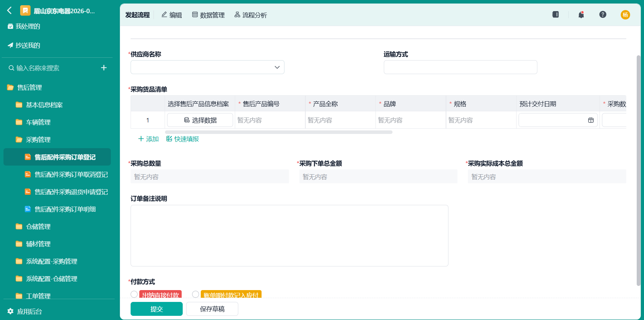The height and width of the screenshot is (320, 644).
Task: Click the plus icon beside search
Action: pyautogui.click(x=104, y=67)
